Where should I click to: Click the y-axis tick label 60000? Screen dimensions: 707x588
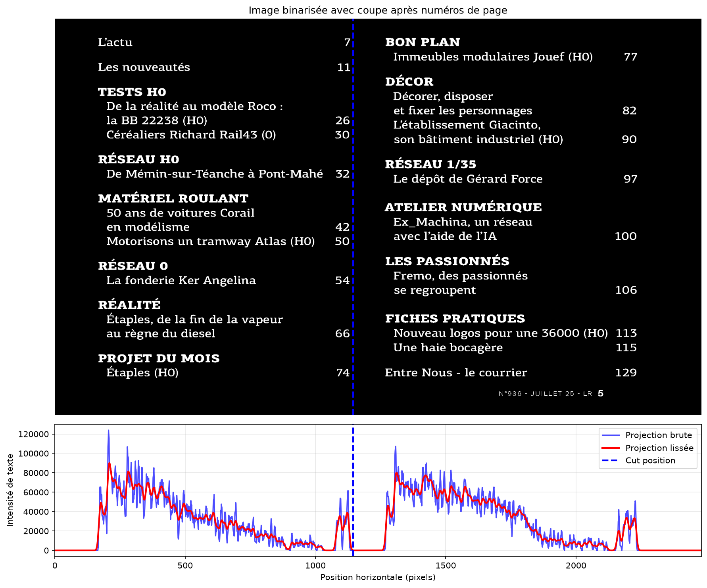[x=36, y=492]
